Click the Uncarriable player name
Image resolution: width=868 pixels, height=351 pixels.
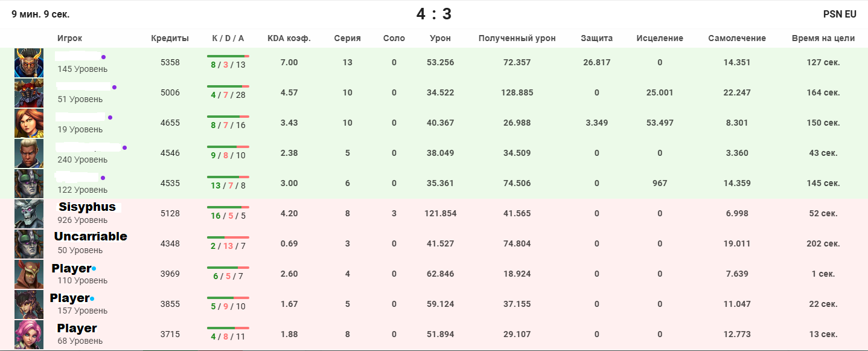(91, 237)
